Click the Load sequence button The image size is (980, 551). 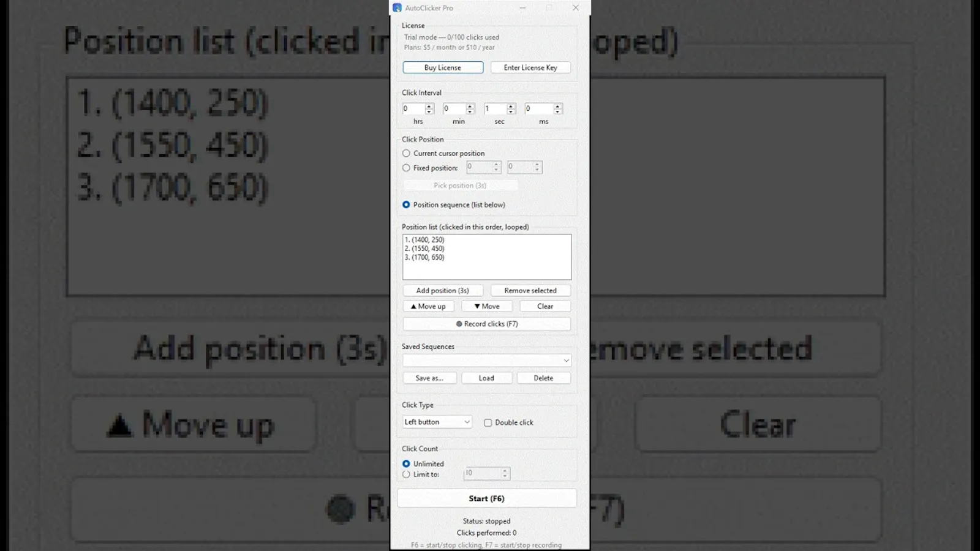point(486,378)
